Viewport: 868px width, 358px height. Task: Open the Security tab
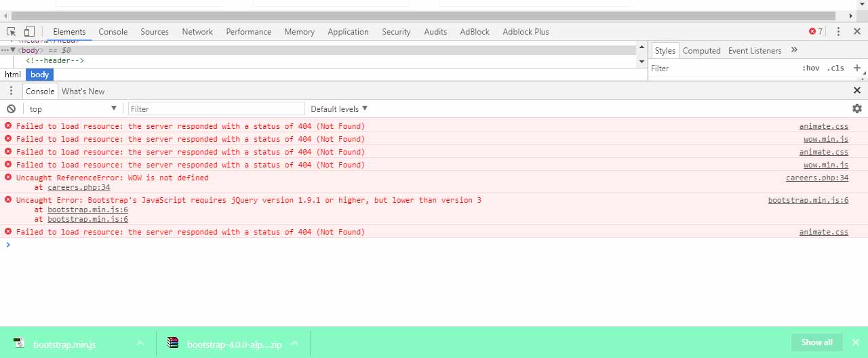[x=396, y=32]
